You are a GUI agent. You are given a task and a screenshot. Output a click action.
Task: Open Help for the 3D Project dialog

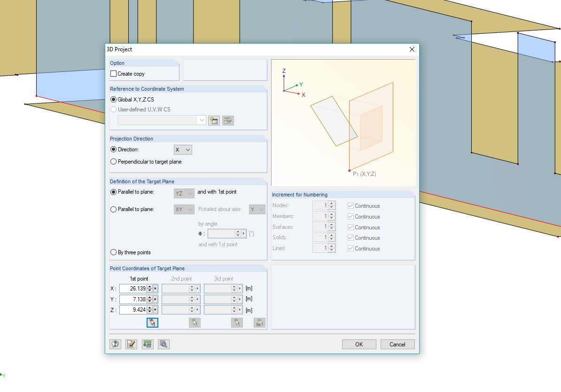115,344
